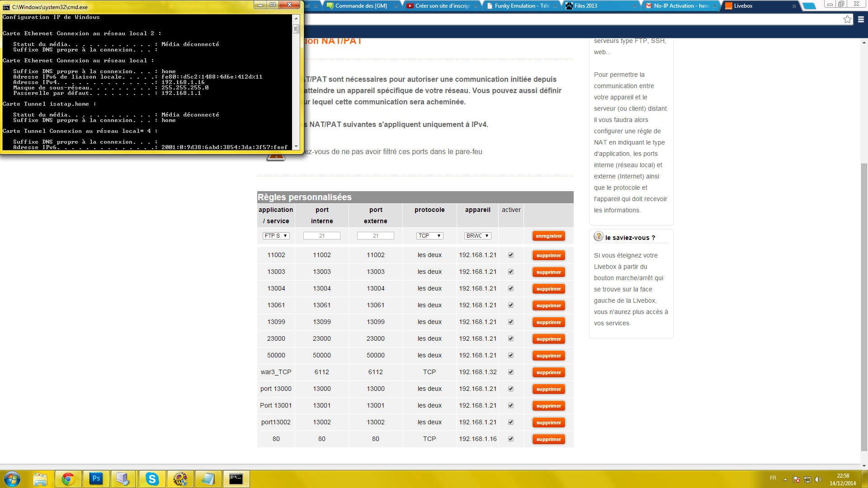Click the port interne input field
Viewport: 868px width, 488px height.
(322, 236)
